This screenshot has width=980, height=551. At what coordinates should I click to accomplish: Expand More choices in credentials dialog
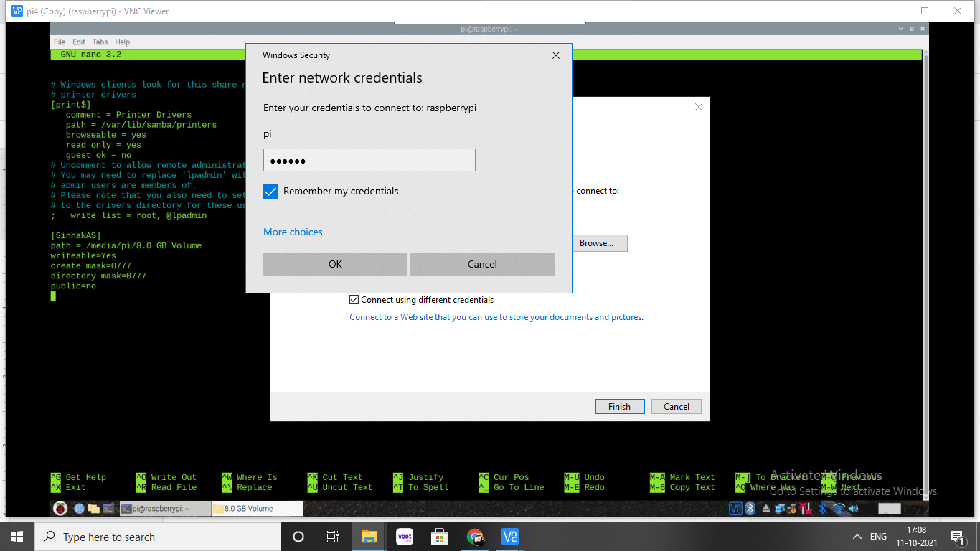(293, 232)
